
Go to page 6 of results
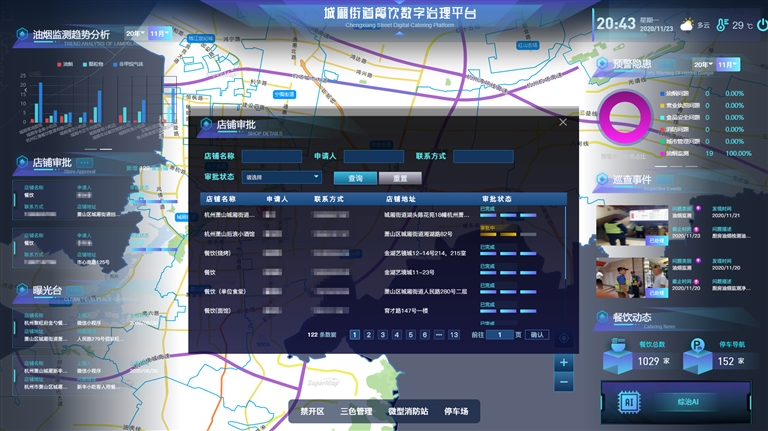425,335
